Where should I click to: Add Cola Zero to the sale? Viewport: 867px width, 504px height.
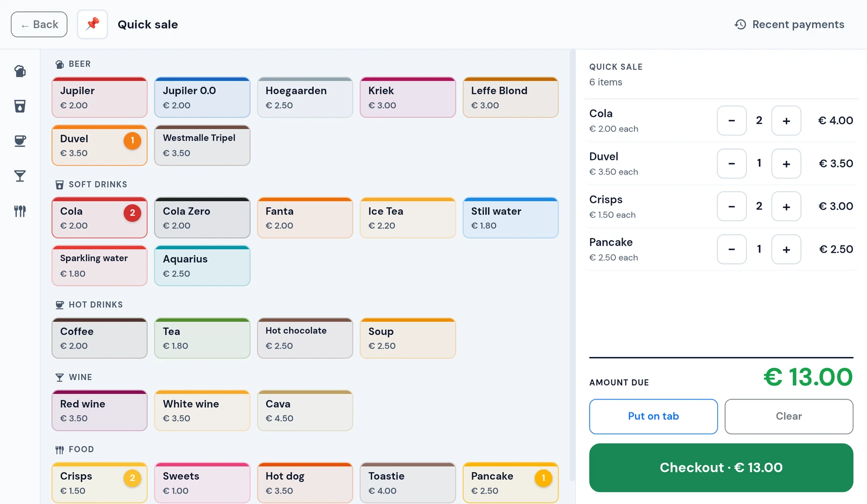(x=202, y=218)
